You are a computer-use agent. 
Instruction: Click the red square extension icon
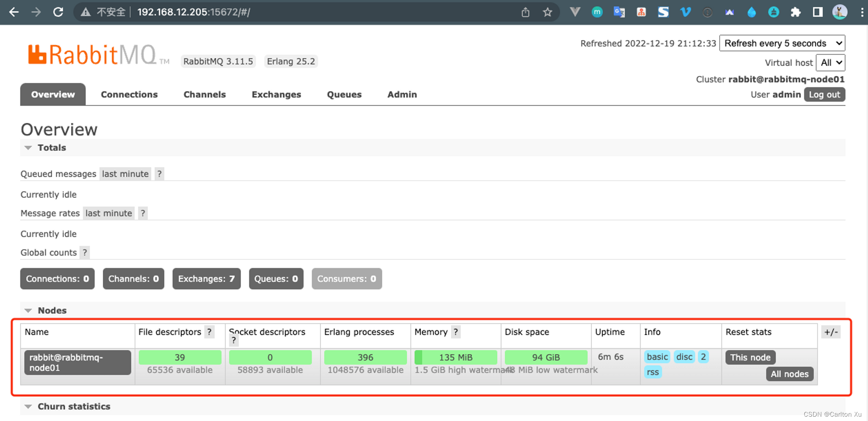[x=641, y=12]
